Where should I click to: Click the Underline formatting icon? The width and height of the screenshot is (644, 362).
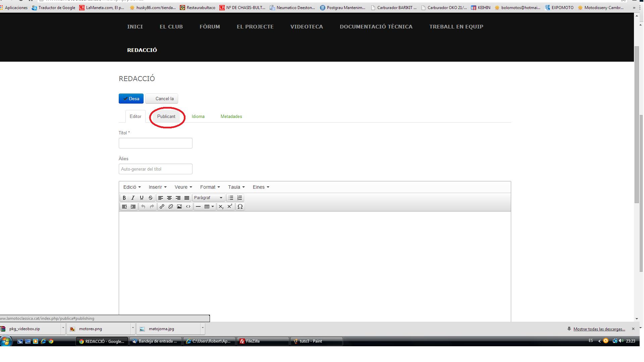[142, 197]
